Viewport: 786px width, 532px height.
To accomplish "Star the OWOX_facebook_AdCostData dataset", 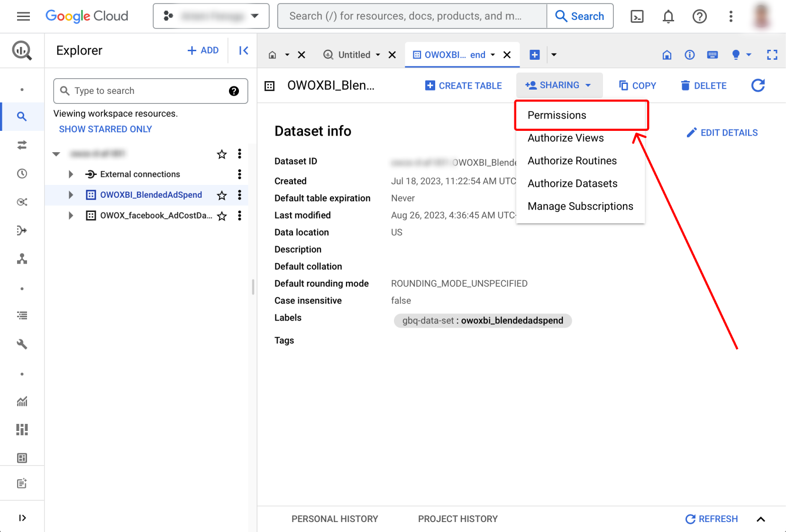I will [x=222, y=216].
